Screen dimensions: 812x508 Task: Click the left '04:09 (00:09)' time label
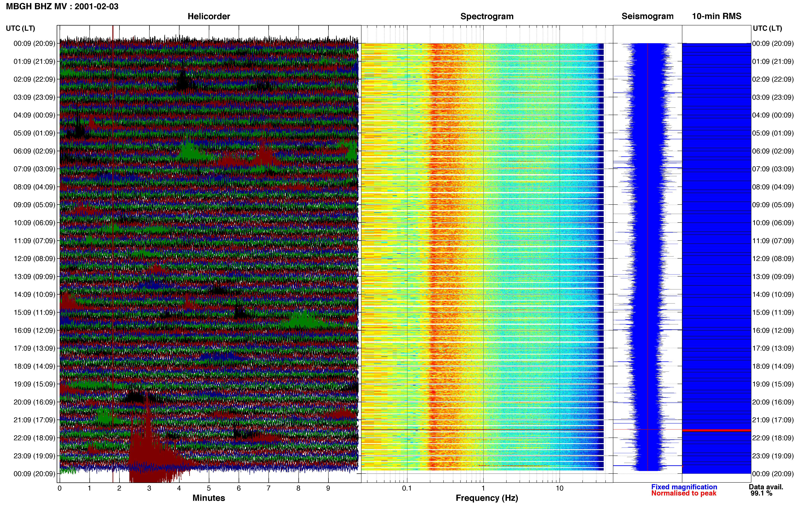pos(34,115)
